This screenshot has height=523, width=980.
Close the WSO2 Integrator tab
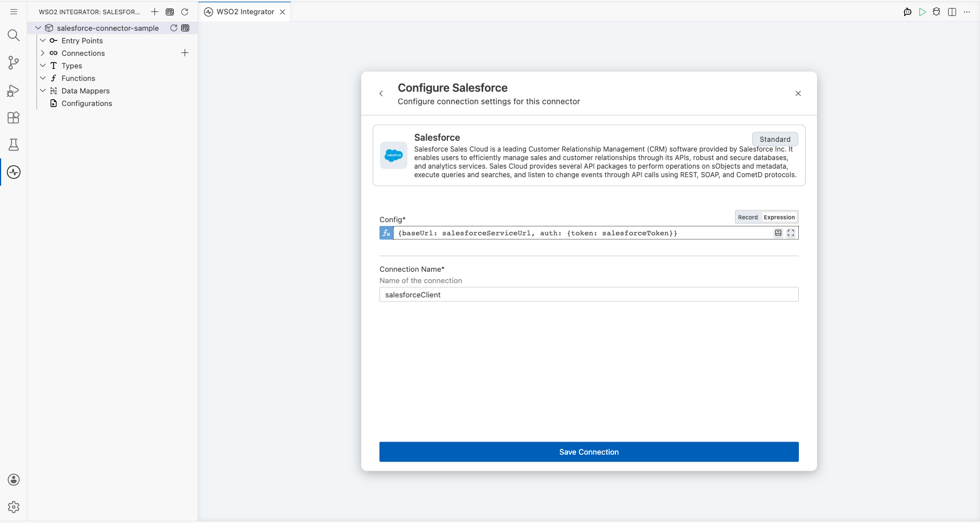coord(283,11)
